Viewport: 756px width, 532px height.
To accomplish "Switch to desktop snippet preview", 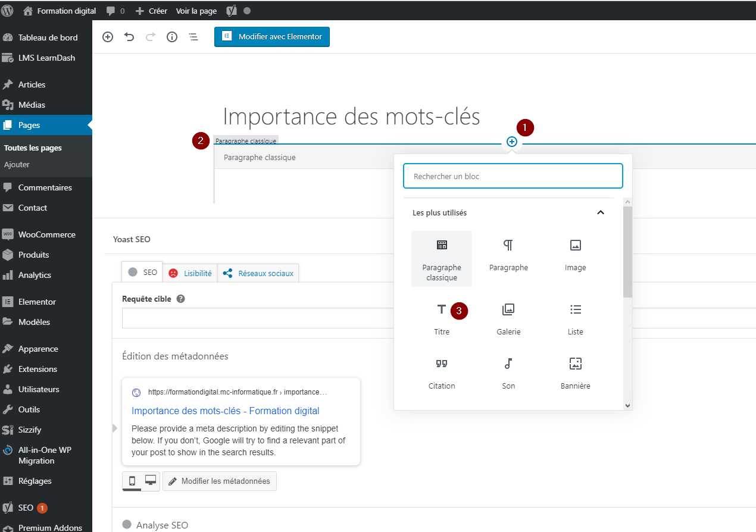I will (151, 481).
